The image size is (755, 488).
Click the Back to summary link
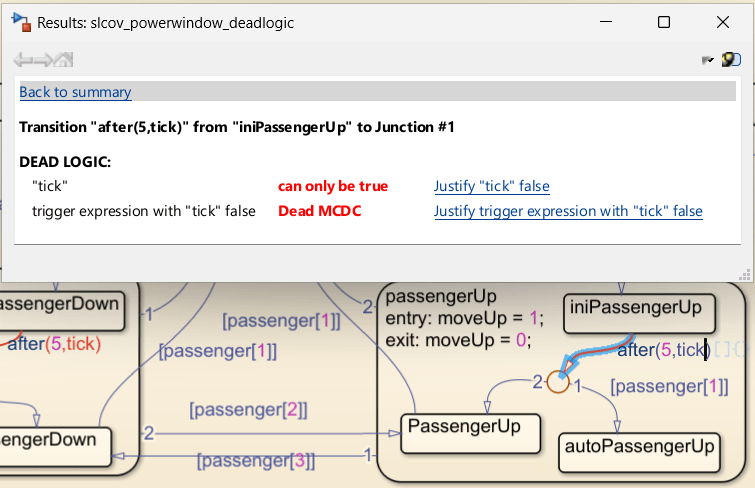point(75,92)
